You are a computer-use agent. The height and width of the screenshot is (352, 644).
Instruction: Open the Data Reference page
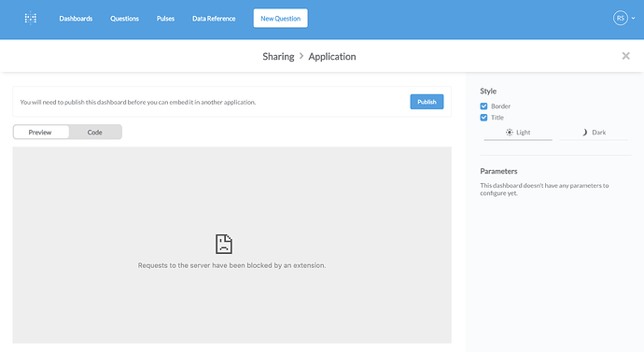tap(214, 19)
